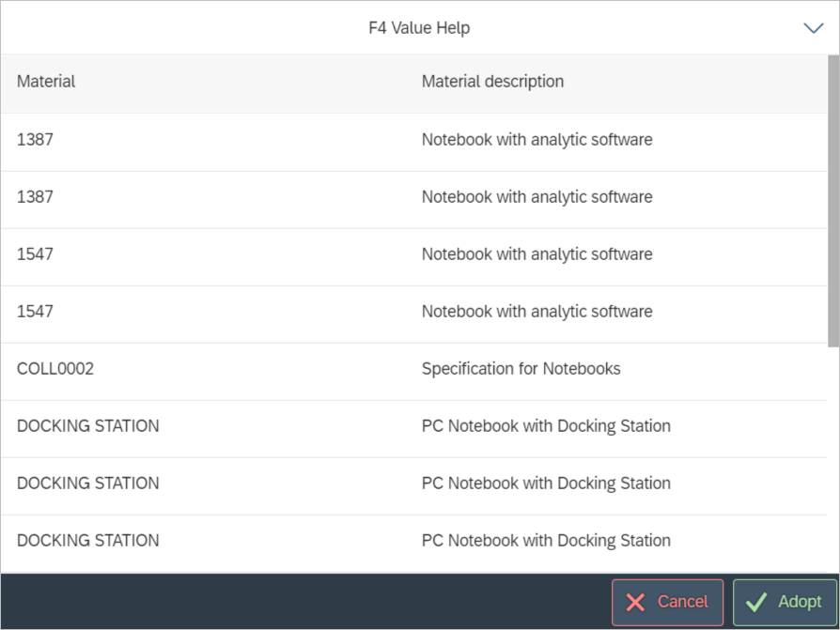Screen dimensions: 840x630
Task: Select the last visible DOCKING STATION entry
Action: click(x=88, y=541)
